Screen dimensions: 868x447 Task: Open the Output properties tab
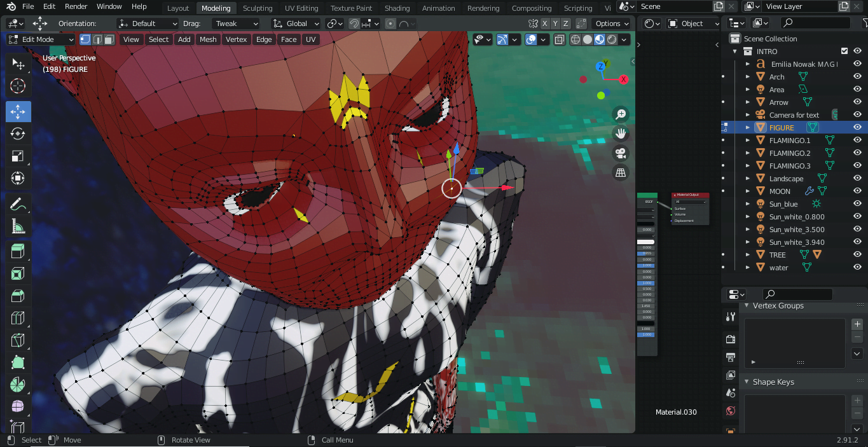730,357
